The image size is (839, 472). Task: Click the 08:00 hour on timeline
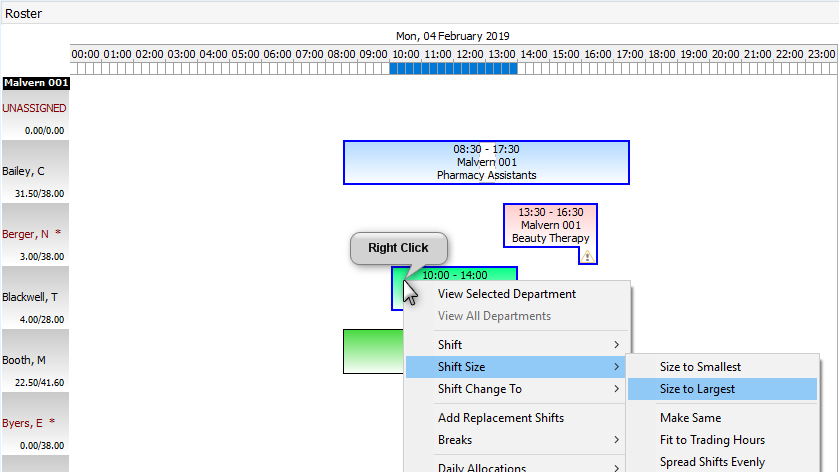tap(341, 55)
